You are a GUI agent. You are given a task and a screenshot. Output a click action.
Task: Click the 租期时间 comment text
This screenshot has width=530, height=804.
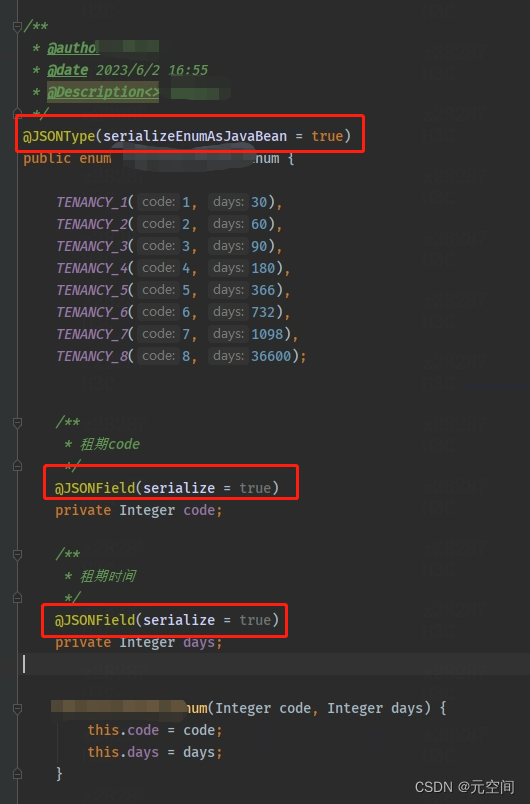108,576
